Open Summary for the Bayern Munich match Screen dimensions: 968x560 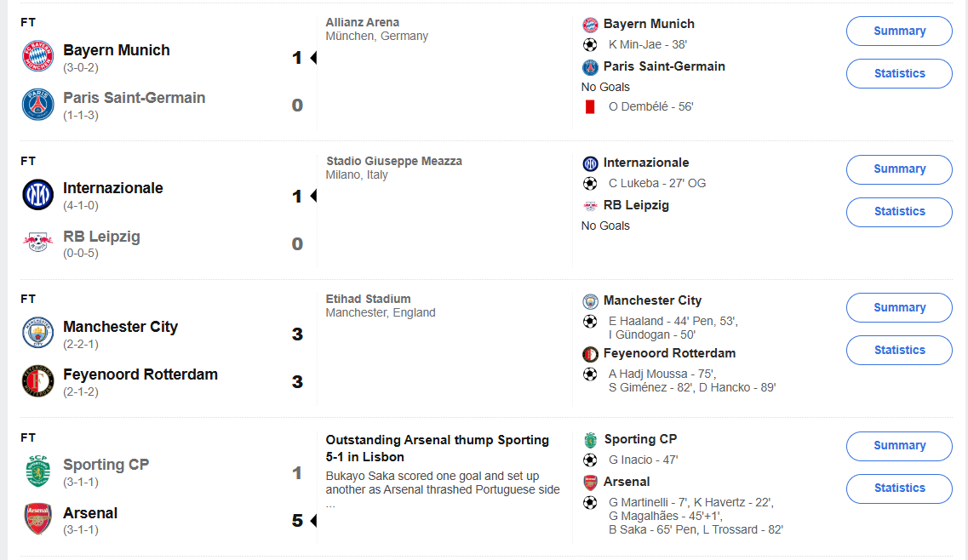click(x=899, y=31)
